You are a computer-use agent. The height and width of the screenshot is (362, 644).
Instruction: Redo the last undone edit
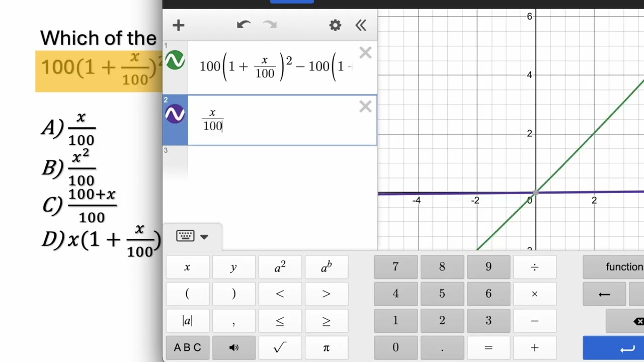coord(270,25)
